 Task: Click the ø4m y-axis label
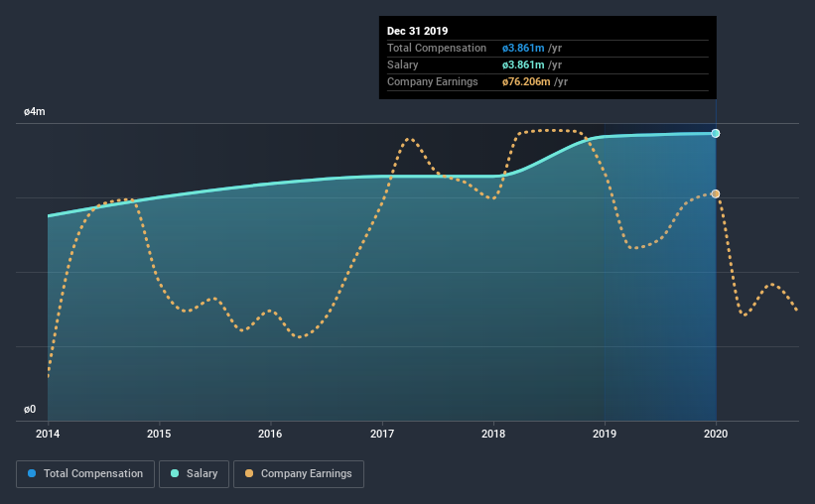click(35, 112)
